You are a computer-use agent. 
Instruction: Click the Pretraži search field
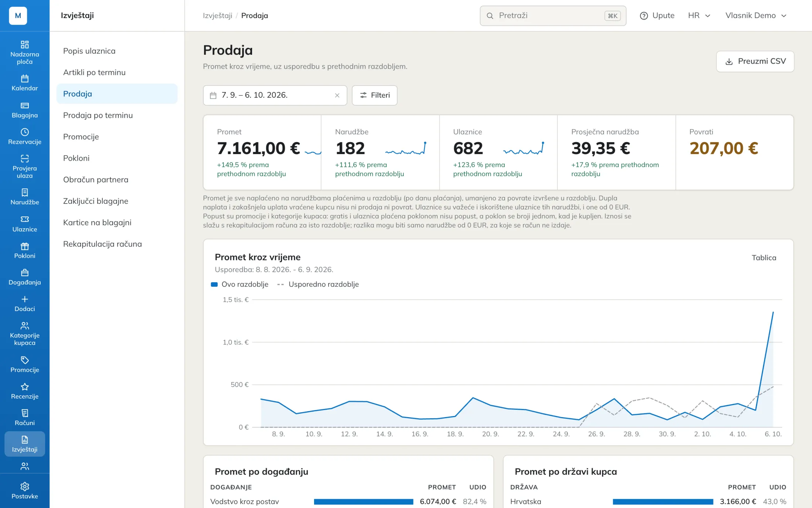click(553, 16)
